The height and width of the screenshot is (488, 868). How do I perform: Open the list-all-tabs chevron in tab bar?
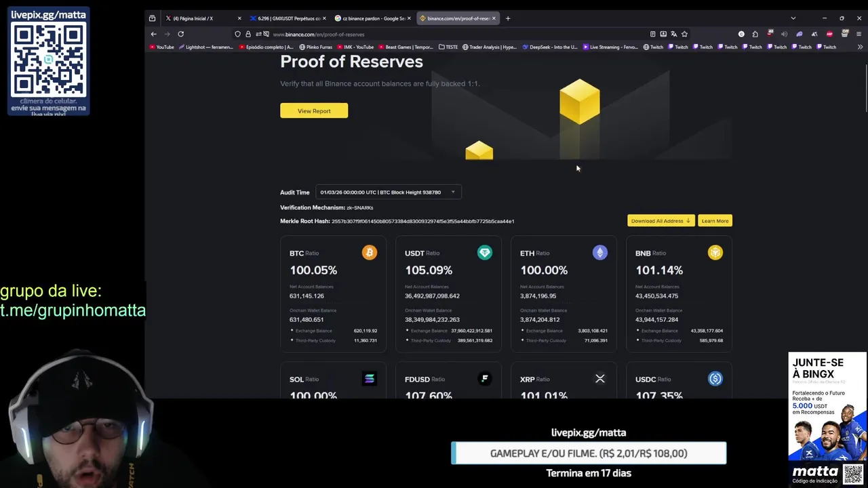(793, 18)
